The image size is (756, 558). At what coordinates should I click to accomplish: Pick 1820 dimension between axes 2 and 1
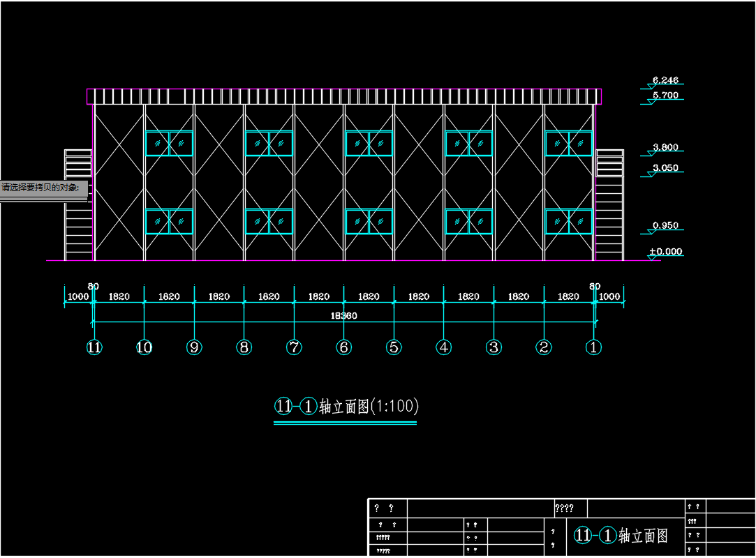568,296
